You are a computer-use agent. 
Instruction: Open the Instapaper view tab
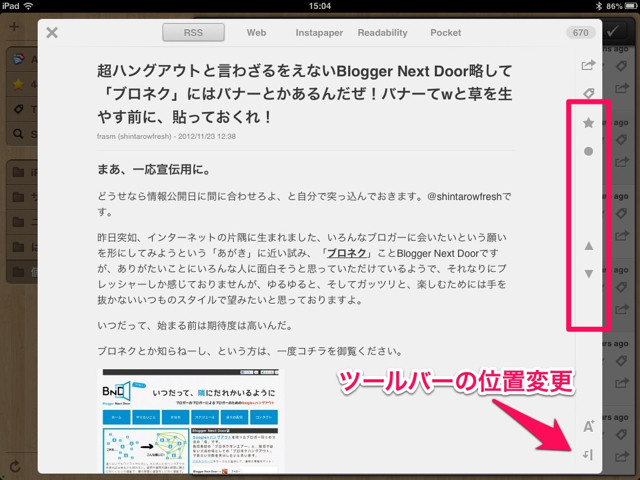click(319, 33)
